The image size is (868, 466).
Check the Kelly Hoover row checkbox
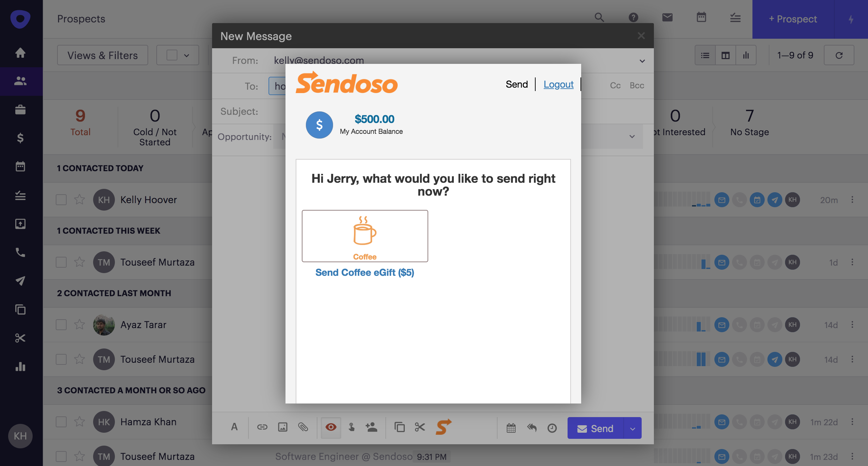61,200
